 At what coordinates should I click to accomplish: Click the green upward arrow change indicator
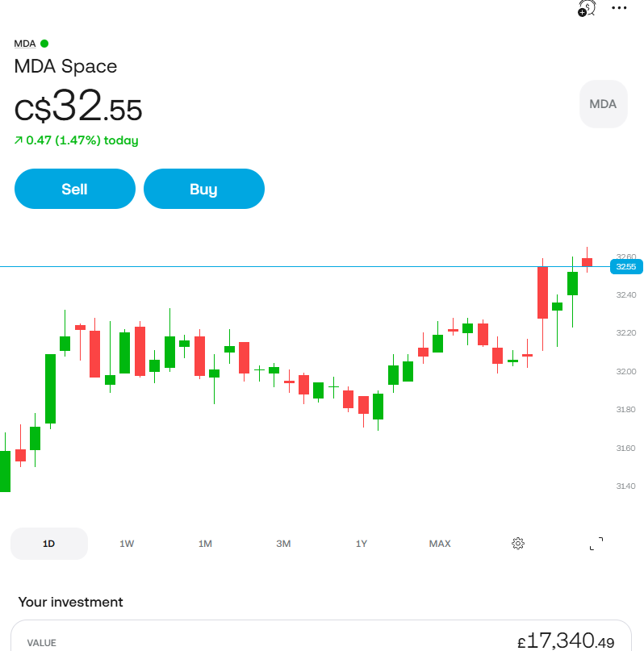point(19,140)
